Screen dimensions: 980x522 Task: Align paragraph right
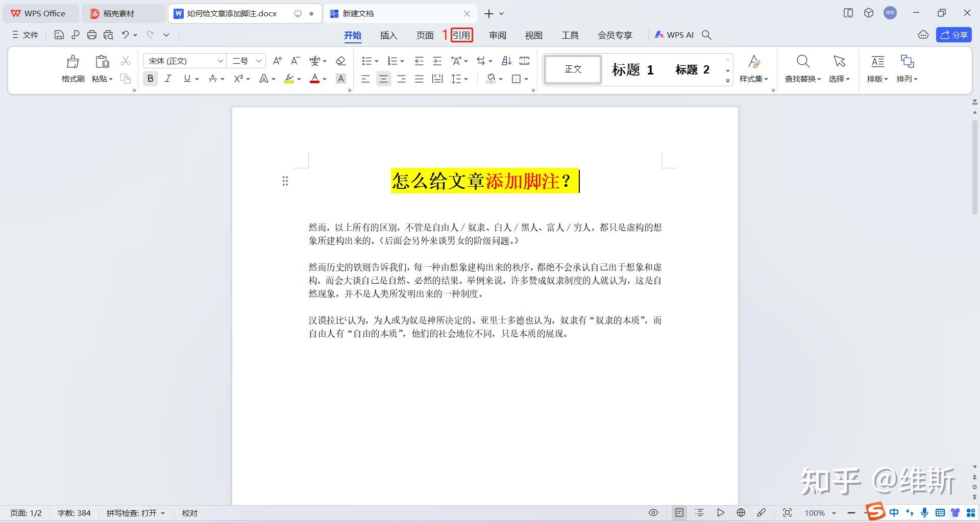coord(401,79)
